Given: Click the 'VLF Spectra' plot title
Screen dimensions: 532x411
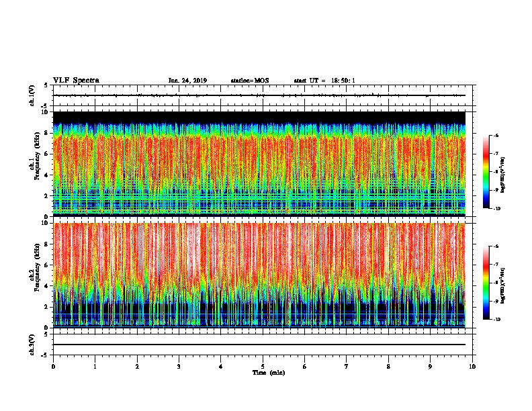Looking at the screenshot, I should 76,81.
